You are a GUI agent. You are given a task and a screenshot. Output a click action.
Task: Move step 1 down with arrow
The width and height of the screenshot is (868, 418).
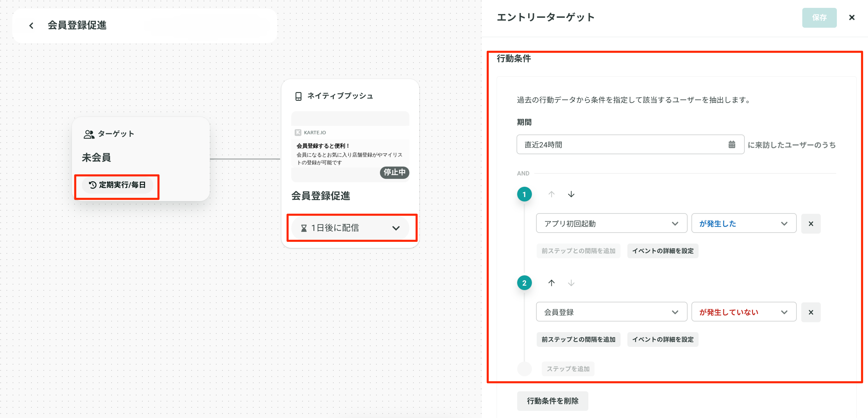click(x=571, y=194)
